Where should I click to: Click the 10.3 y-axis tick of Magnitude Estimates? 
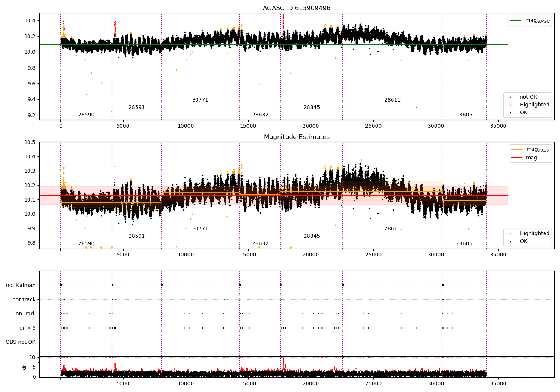30,171
